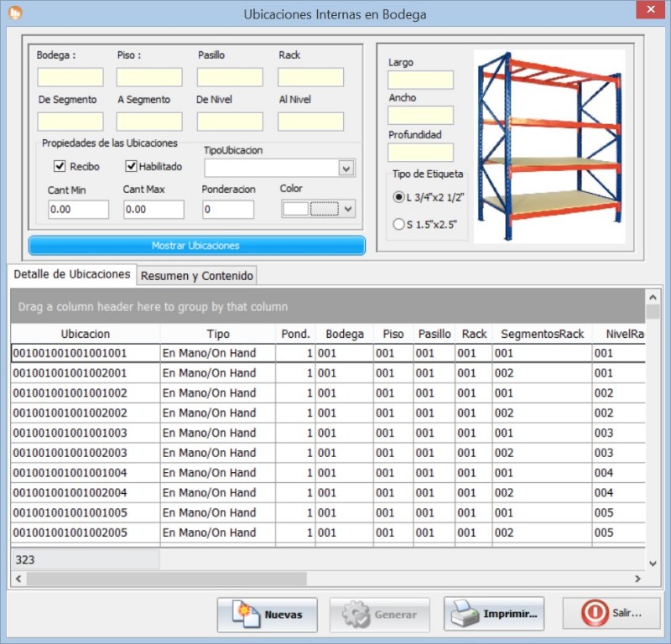
Task: Click the Bodega input field
Action: (x=70, y=77)
